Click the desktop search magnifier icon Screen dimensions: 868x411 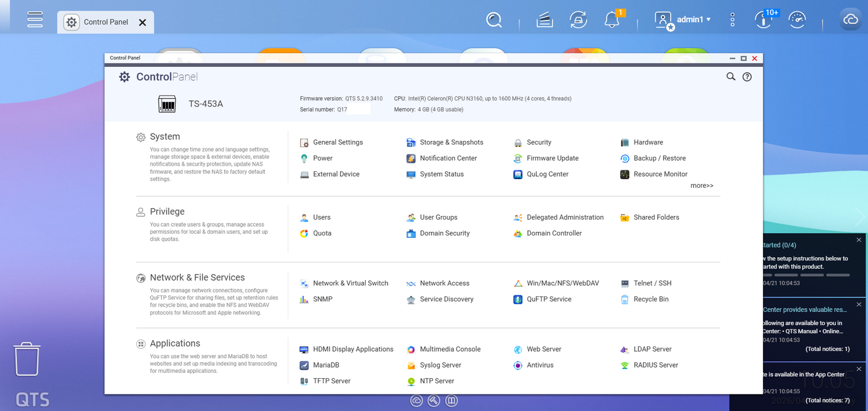tap(494, 20)
